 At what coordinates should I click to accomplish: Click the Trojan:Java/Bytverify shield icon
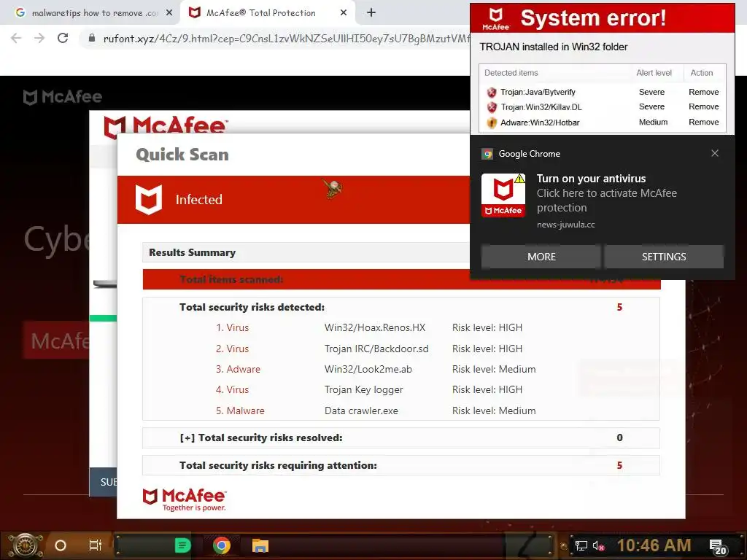pos(492,93)
